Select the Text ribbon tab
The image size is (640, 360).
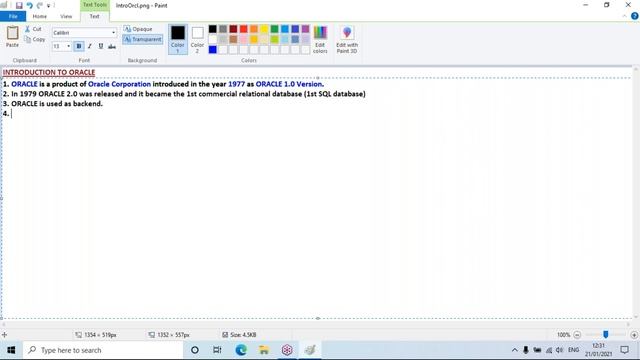pos(95,16)
